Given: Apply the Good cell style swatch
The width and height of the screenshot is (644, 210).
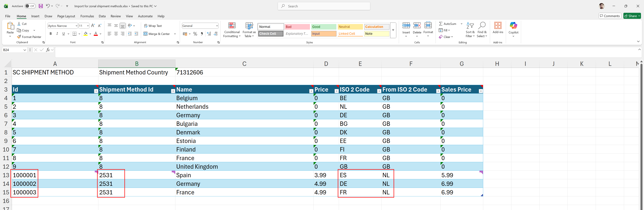Looking at the screenshot, I should tap(323, 27).
